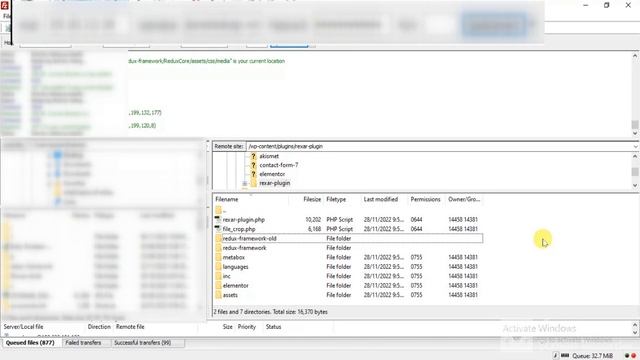Click the elementor question-mark icon in remote tree

[253, 174]
